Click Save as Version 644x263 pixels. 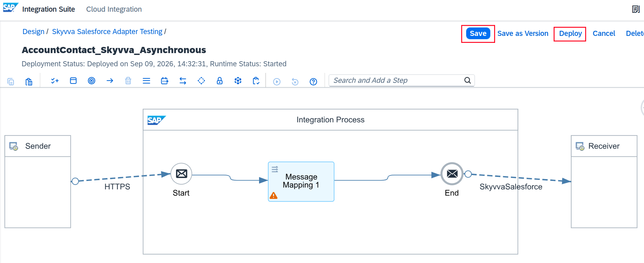(x=523, y=33)
